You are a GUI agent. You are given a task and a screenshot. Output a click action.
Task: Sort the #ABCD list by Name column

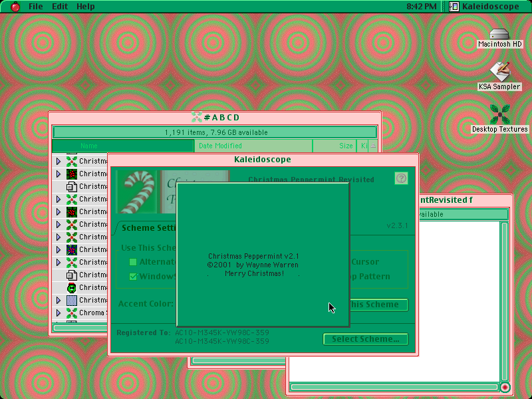[123, 146]
